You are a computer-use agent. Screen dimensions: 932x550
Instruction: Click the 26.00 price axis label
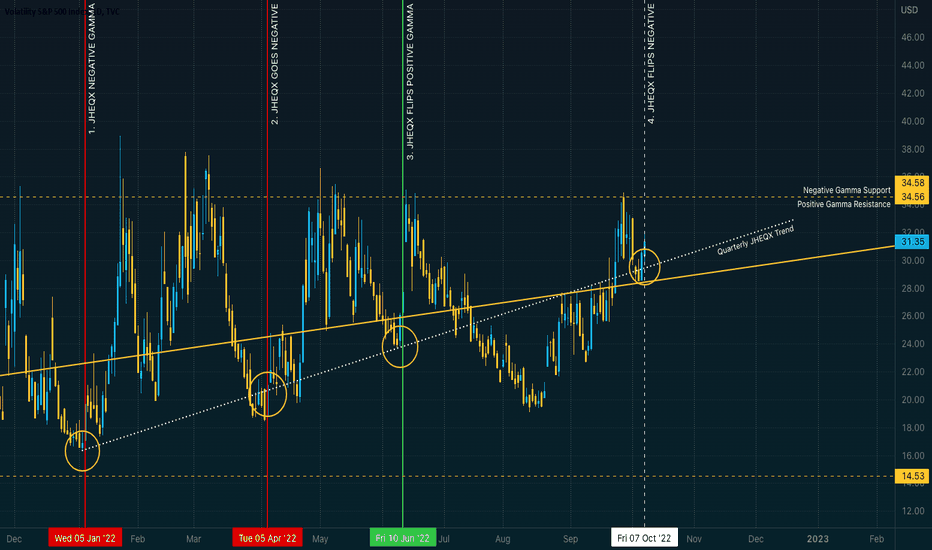(912, 316)
